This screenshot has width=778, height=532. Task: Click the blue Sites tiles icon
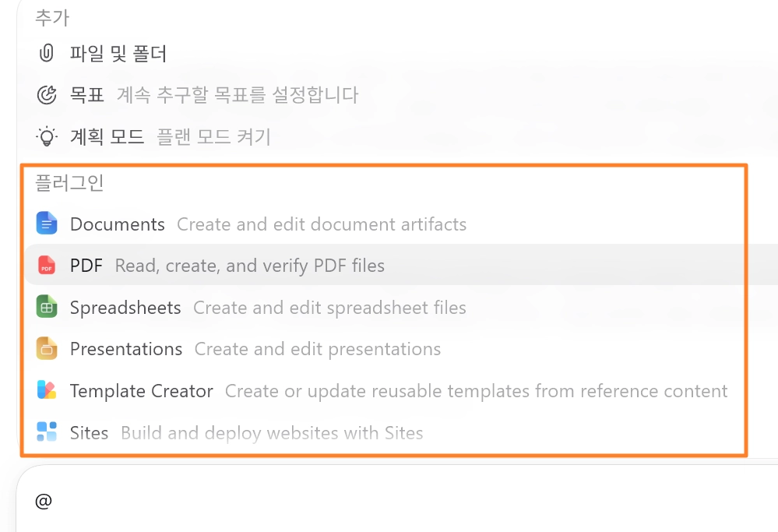point(47,432)
